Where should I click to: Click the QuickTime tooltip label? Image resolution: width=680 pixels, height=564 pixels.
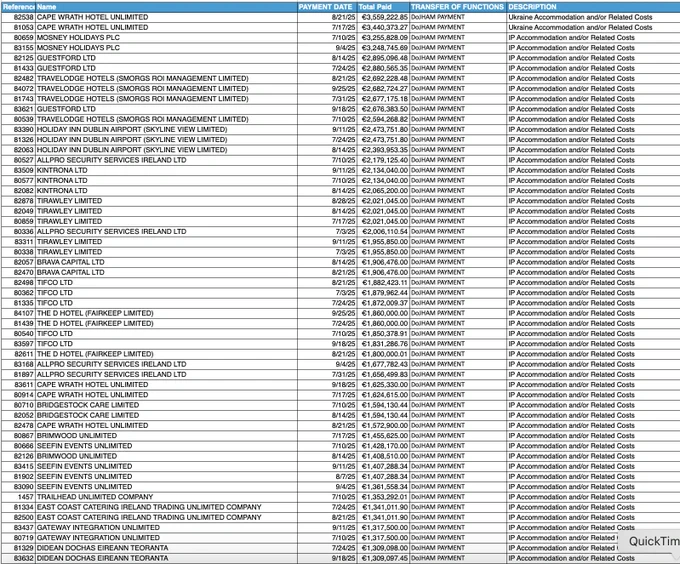coord(654,541)
